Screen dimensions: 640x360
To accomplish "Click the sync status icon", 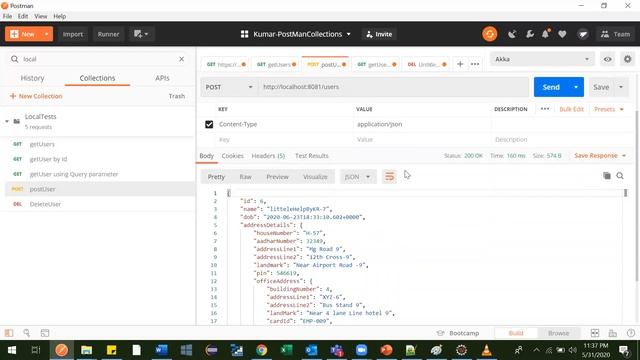I will point(489,34).
